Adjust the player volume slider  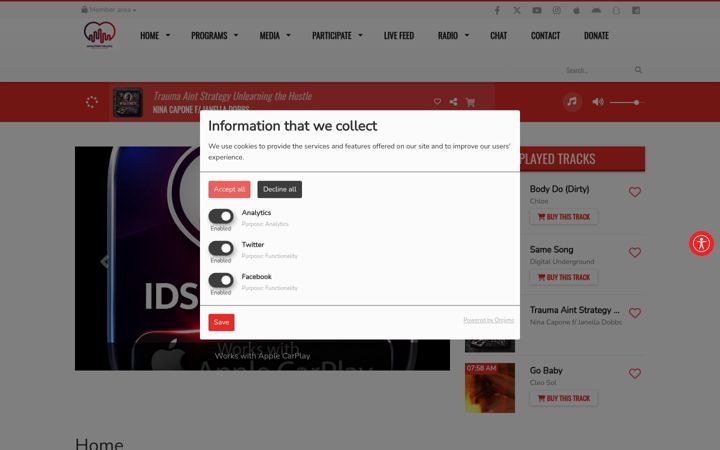coord(625,102)
